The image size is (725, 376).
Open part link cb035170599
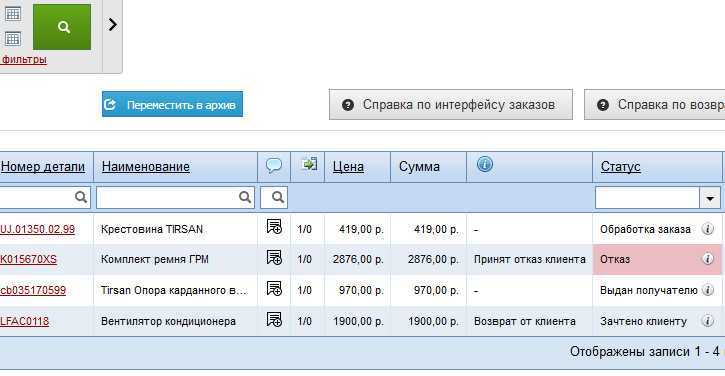click(33, 290)
